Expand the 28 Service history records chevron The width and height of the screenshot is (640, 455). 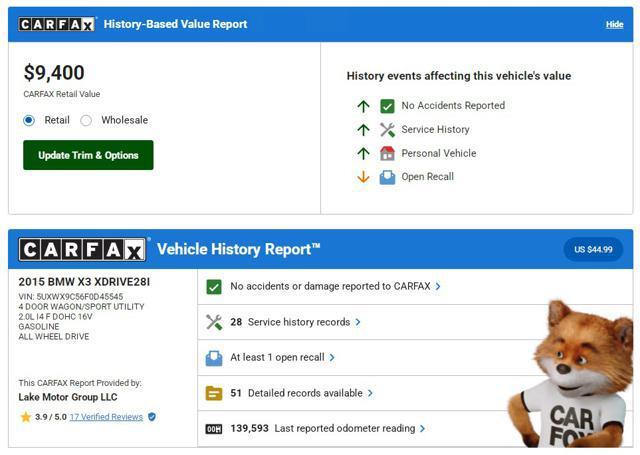click(x=358, y=322)
